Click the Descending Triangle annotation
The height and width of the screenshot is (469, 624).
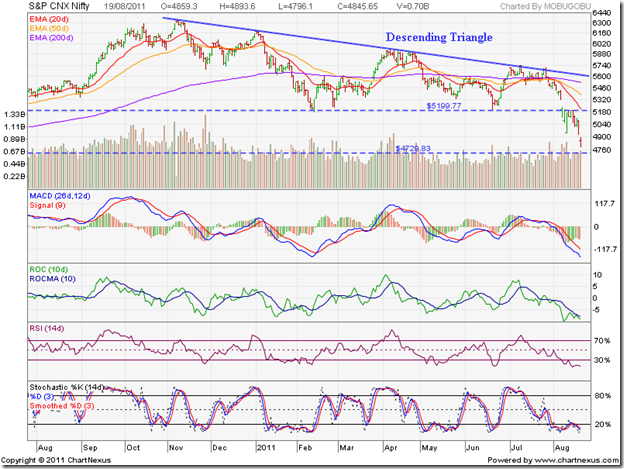tap(439, 37)
